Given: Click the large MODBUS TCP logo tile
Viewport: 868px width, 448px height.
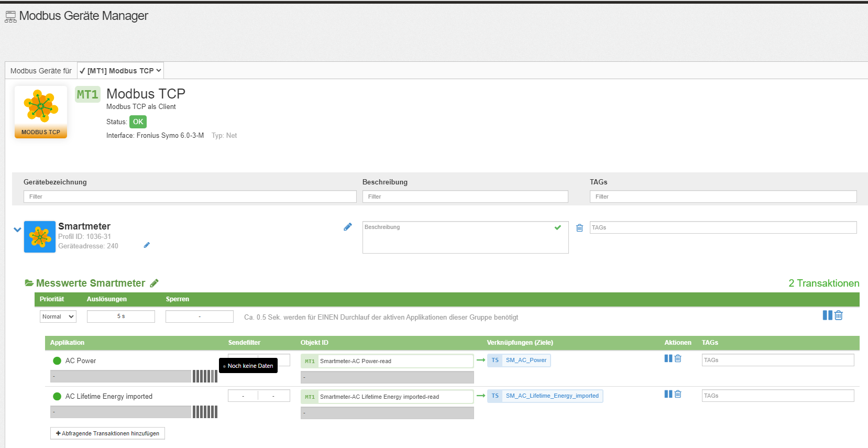Looking at the screenshot, I should click(x=41, y=112).
